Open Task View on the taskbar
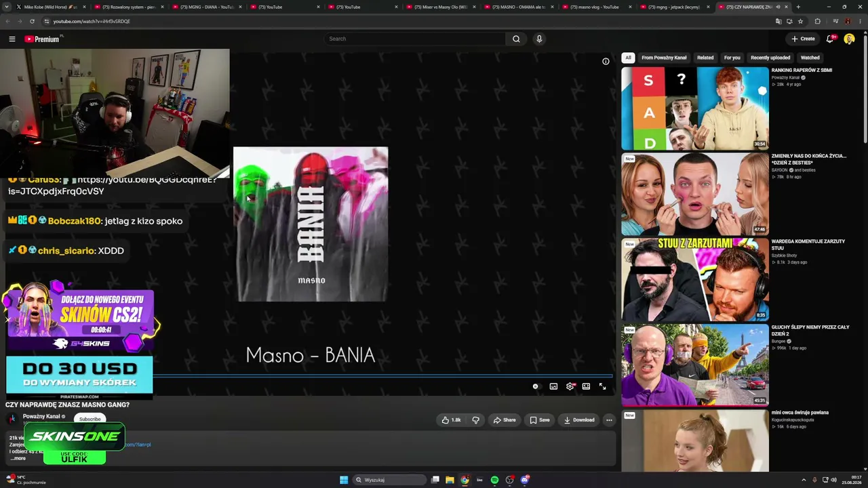Viewport: 868px width, 488px height. click(435, 480)
